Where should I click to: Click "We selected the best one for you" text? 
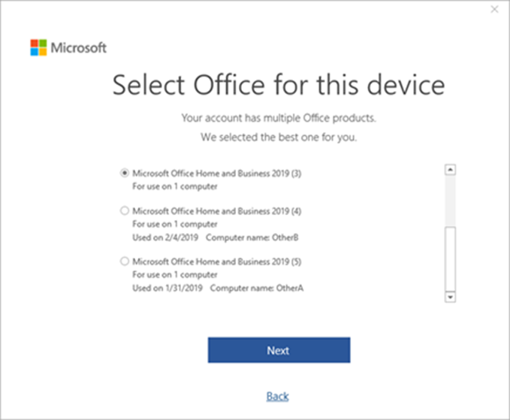pos(279,137)
